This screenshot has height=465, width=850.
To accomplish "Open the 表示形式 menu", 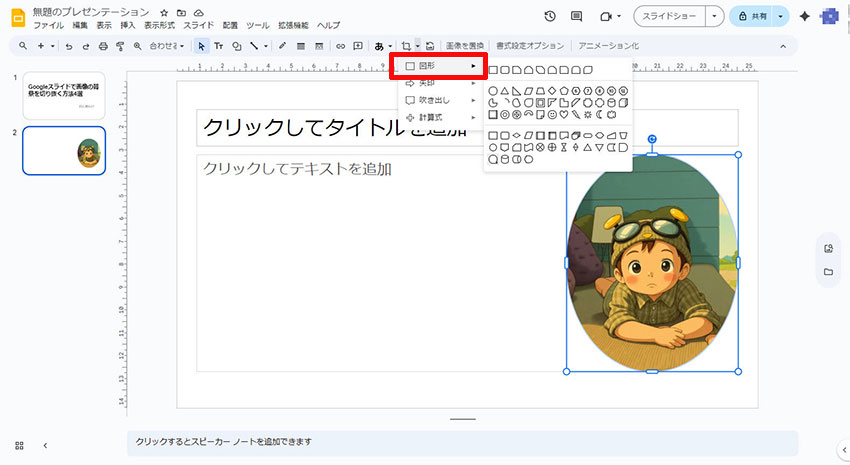I will point(160,25).
